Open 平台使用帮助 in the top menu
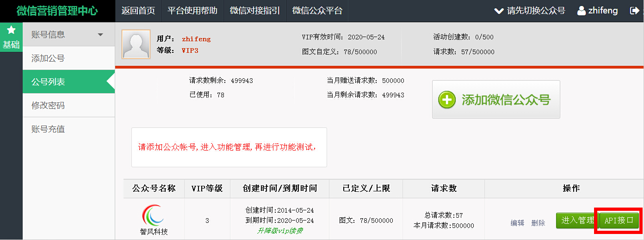644x240 pixels. pos(192,11)
